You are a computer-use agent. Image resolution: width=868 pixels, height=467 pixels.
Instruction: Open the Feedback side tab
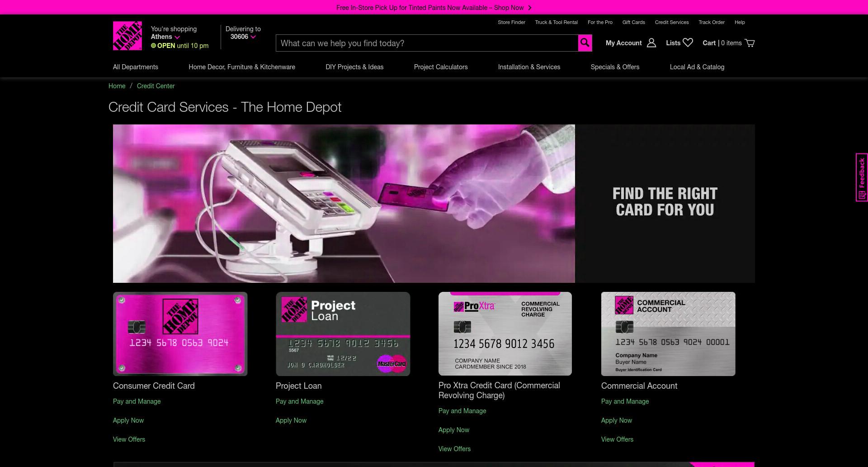(862, 177)
